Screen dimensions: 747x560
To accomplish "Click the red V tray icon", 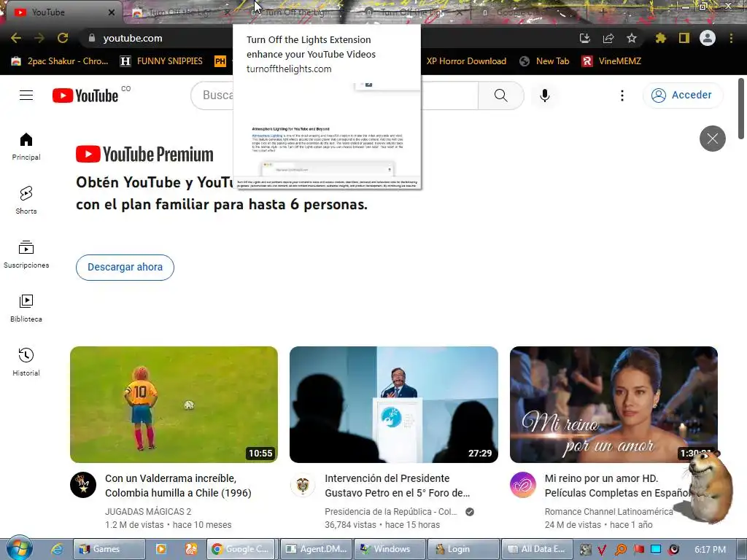I will click(x=602, y=550).
